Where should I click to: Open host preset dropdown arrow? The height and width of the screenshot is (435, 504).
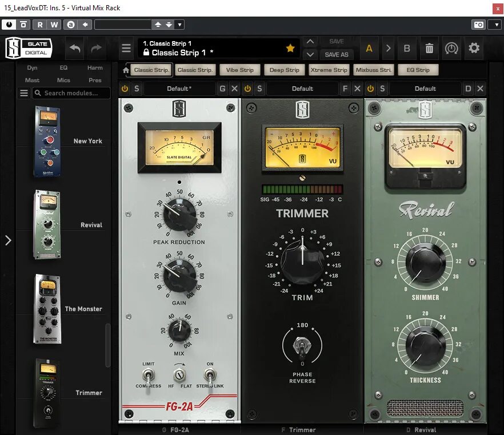(x=179, y=25)
